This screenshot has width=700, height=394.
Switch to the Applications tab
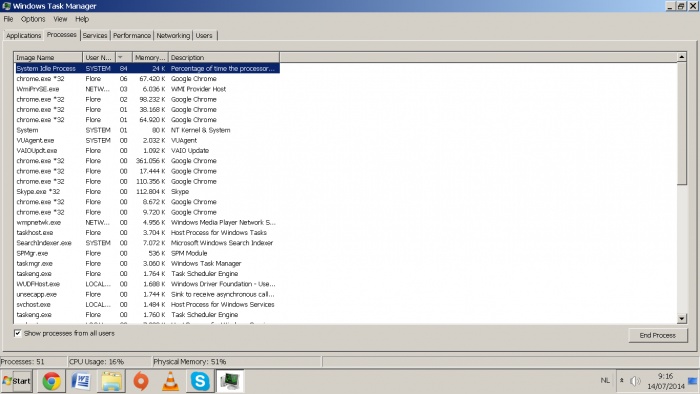pos(24,36)
